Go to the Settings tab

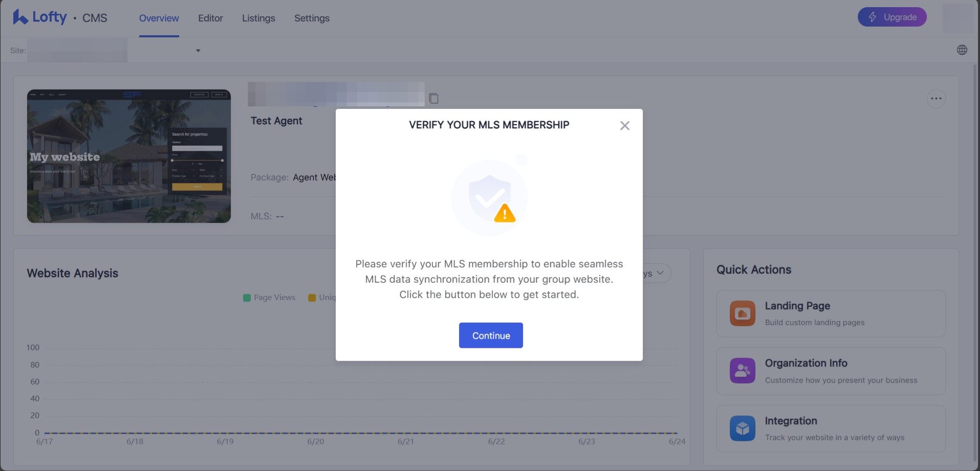pyautogui.click(x=312, y=18)
